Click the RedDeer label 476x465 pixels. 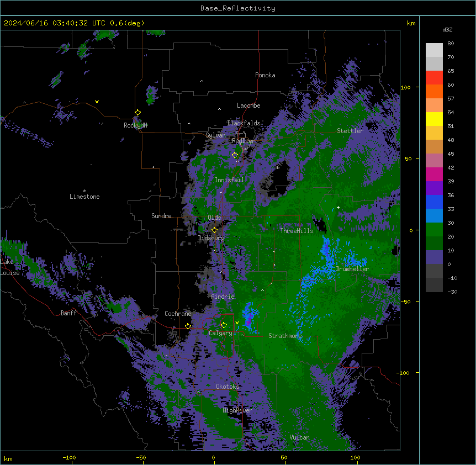click(243, 141)
